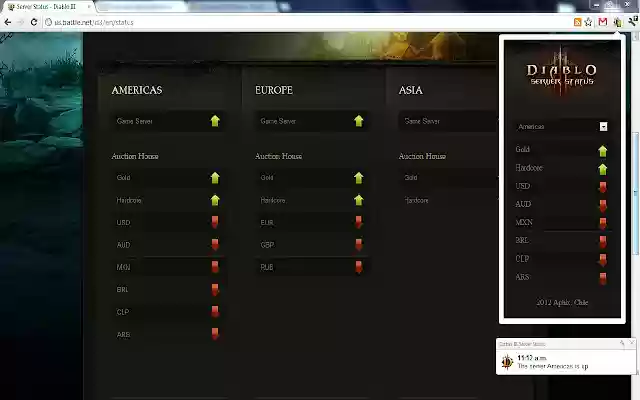Close the server notification popup
Screen dimensions: 640x400
632,343
